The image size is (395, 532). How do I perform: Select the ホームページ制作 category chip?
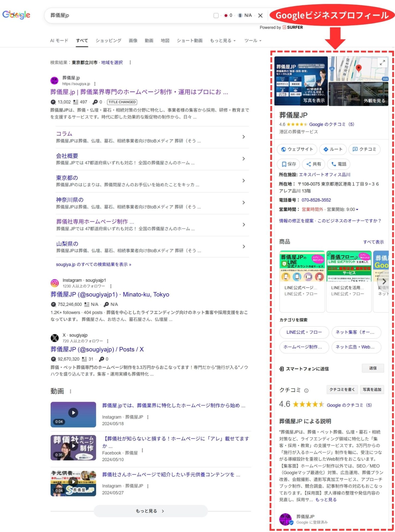(304, 347)
